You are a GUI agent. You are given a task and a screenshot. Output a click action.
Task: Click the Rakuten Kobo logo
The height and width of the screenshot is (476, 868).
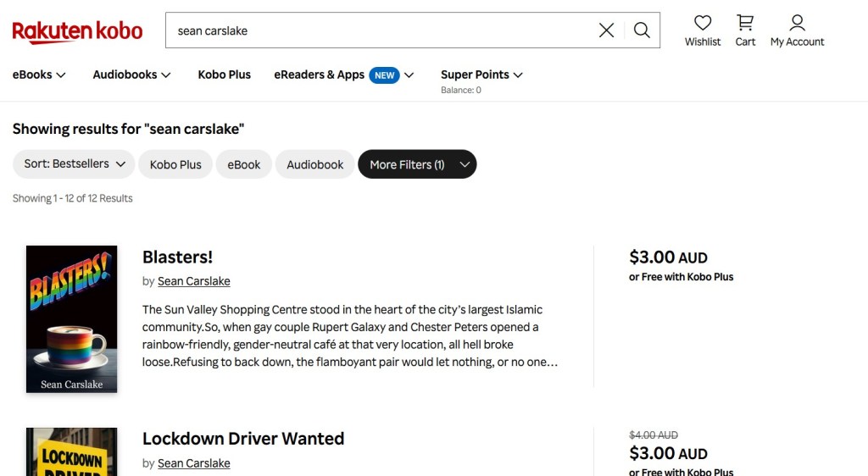pos(77,31)
